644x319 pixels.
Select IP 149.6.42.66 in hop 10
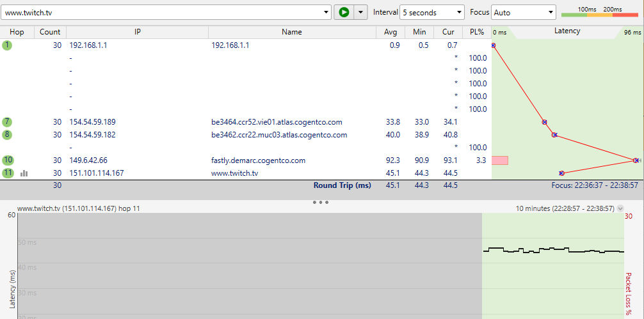click(x=88, y=160)
